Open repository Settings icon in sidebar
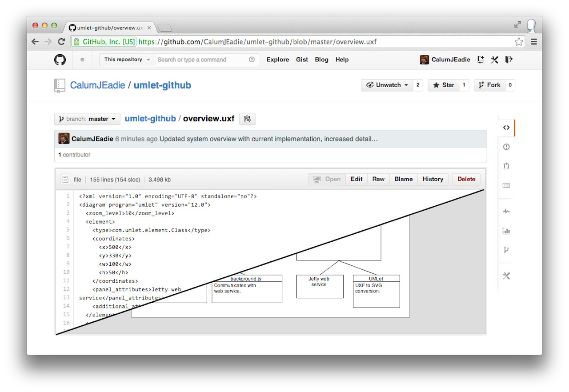569x392 pixels. pos(506,276)
